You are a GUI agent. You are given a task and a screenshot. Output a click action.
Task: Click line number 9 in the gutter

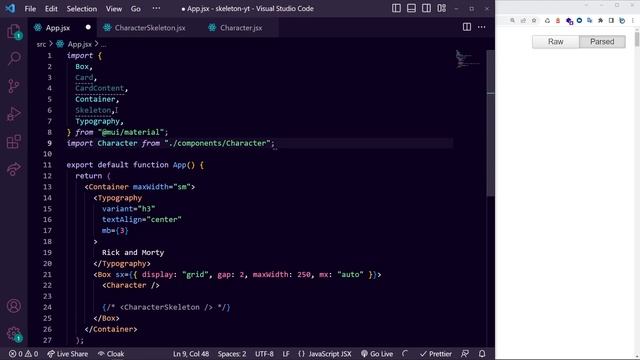[49, 143]
